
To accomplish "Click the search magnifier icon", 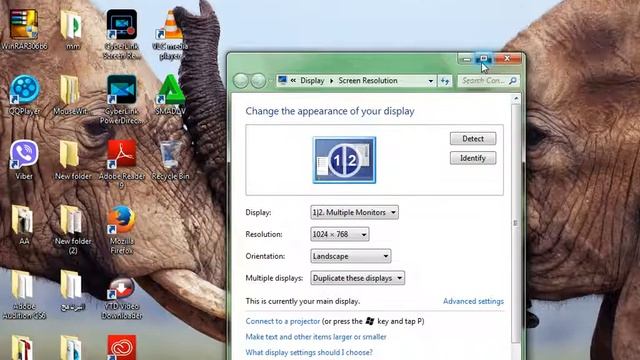I will pyautogui.click(x=513, y=81).
